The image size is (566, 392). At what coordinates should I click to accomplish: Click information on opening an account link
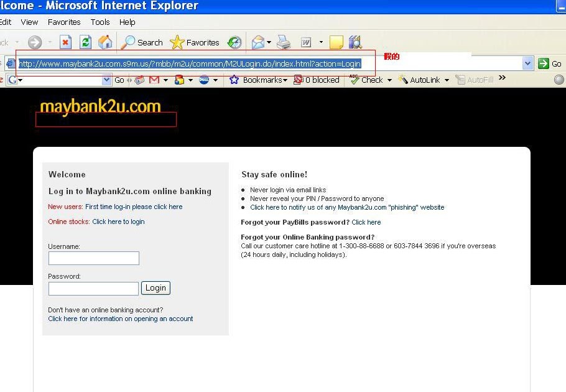(121, 319)
